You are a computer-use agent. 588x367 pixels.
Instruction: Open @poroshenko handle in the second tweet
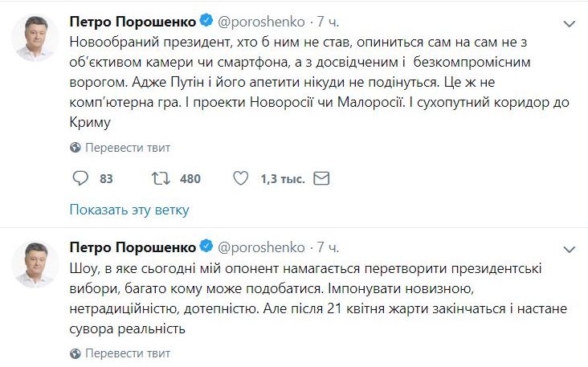point(262,246)
